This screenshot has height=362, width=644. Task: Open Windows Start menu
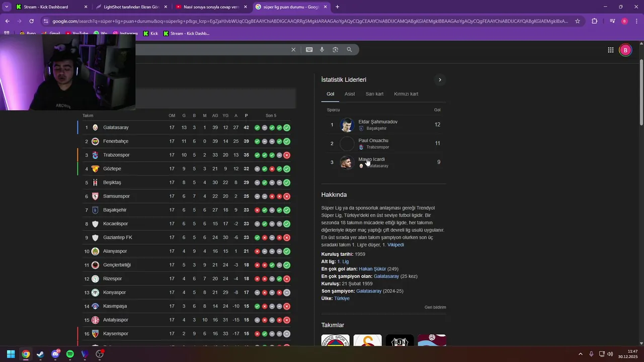11,354
